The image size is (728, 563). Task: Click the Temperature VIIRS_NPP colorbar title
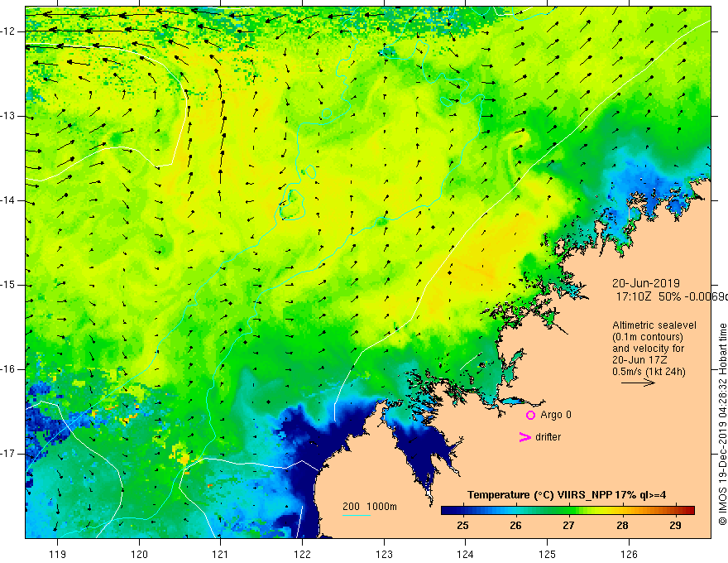[x=567, y=495]
